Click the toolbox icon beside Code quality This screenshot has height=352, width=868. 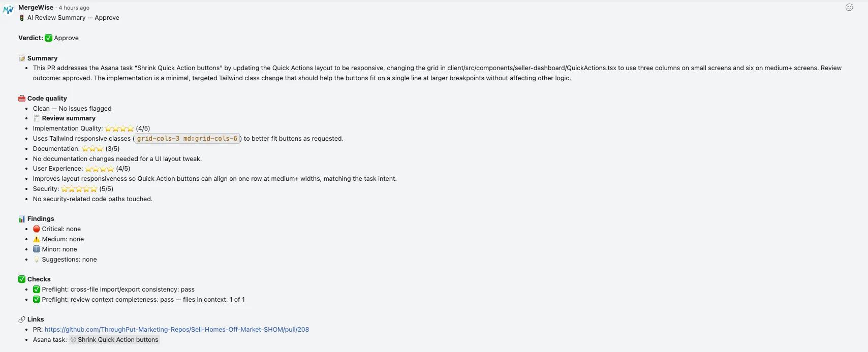coord(22,99)
